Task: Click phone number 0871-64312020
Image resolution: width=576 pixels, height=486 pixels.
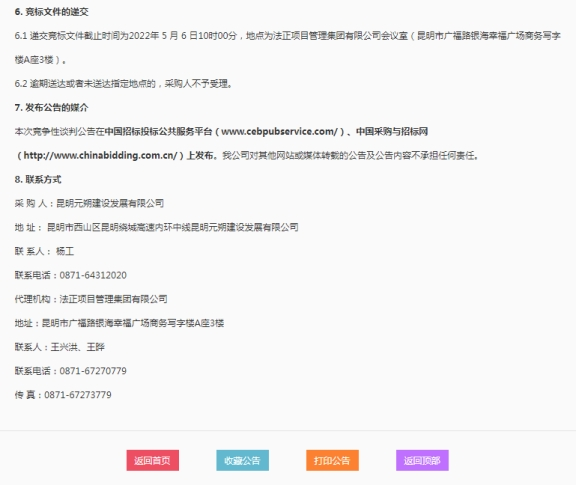Action: point(93,275)
